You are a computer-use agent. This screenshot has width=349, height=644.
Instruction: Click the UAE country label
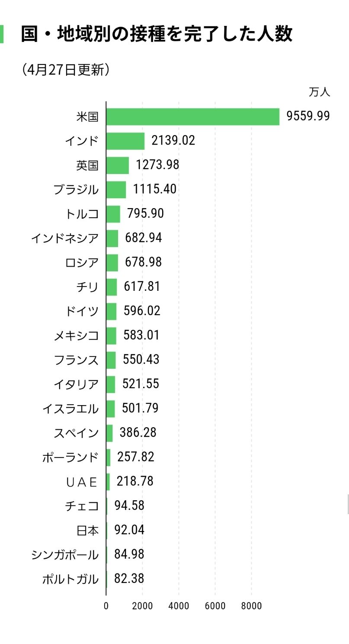81,482
